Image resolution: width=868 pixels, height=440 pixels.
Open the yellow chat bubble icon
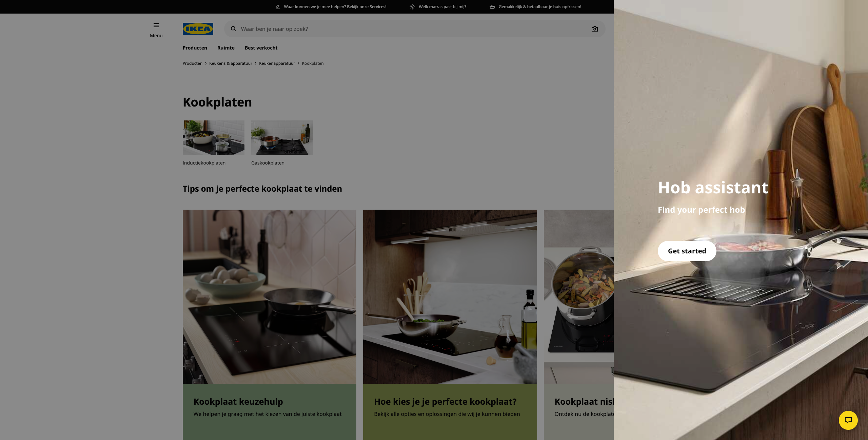pos(848,420)
